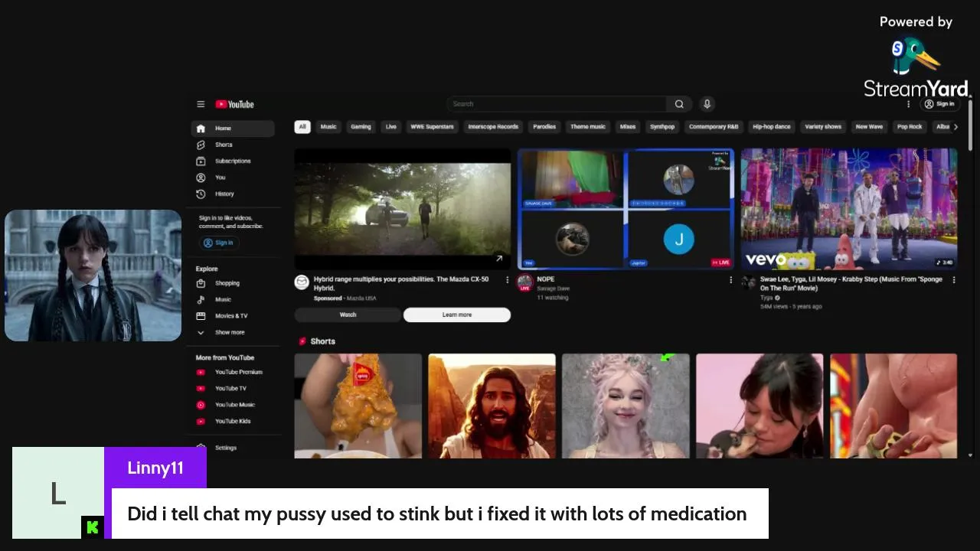Viewport: 980px width, 551px height.
Task: Select the Hip-hop dance chip
Action: (772, 127)
